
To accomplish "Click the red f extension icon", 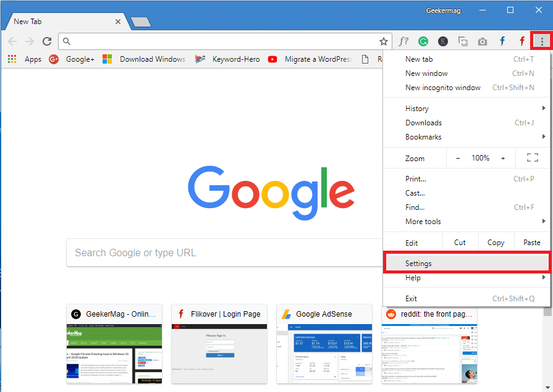I will coord(522,41).
